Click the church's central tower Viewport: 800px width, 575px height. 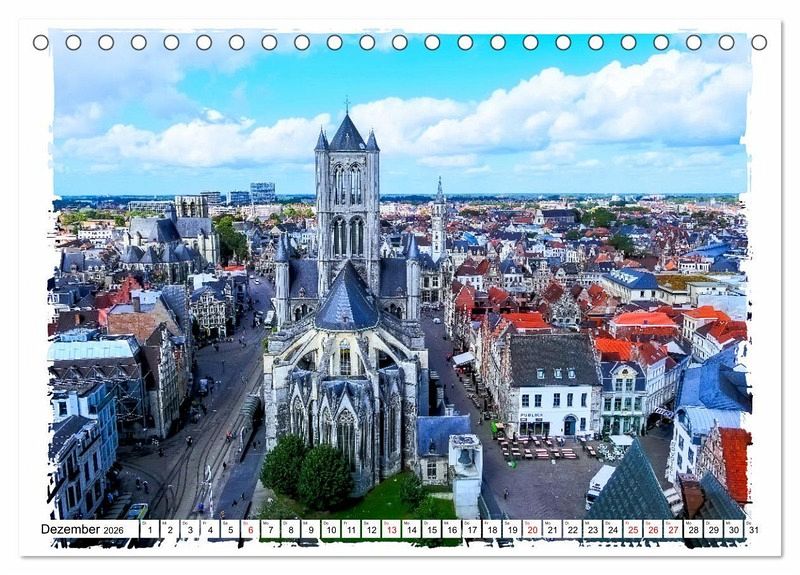pos(347,200)
